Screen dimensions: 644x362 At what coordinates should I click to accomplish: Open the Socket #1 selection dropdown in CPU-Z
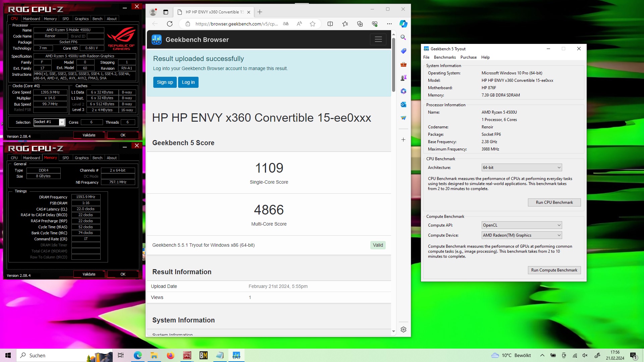pos(49,122)
